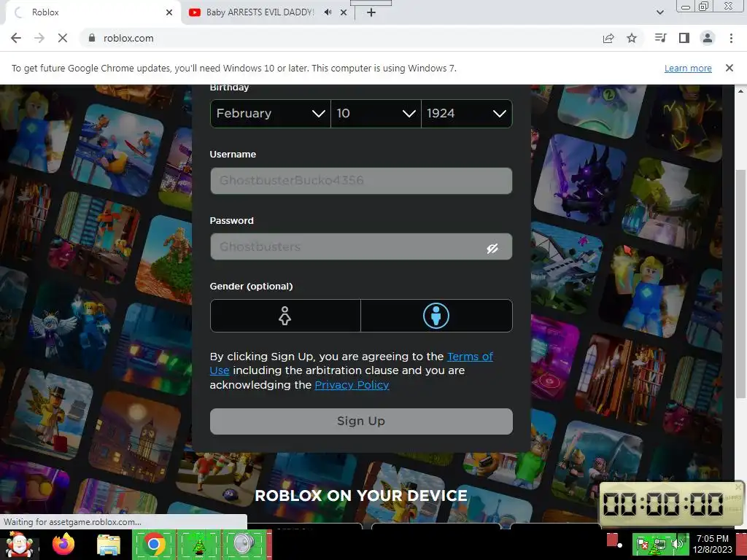Toggle password visibility eye icon
Image resolution: width=747 pixels, height=560 pixels.
point(492,248)
